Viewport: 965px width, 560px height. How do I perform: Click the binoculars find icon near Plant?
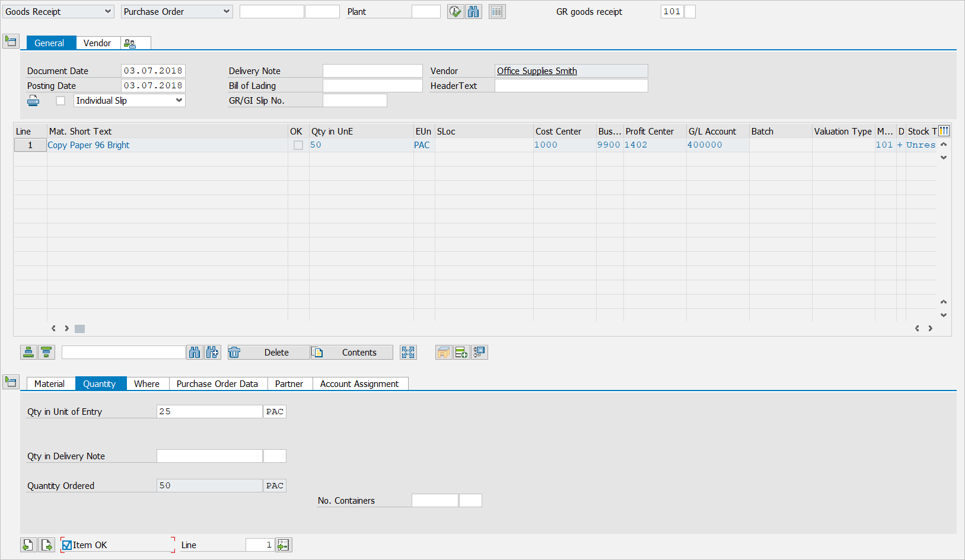(473, 12)
